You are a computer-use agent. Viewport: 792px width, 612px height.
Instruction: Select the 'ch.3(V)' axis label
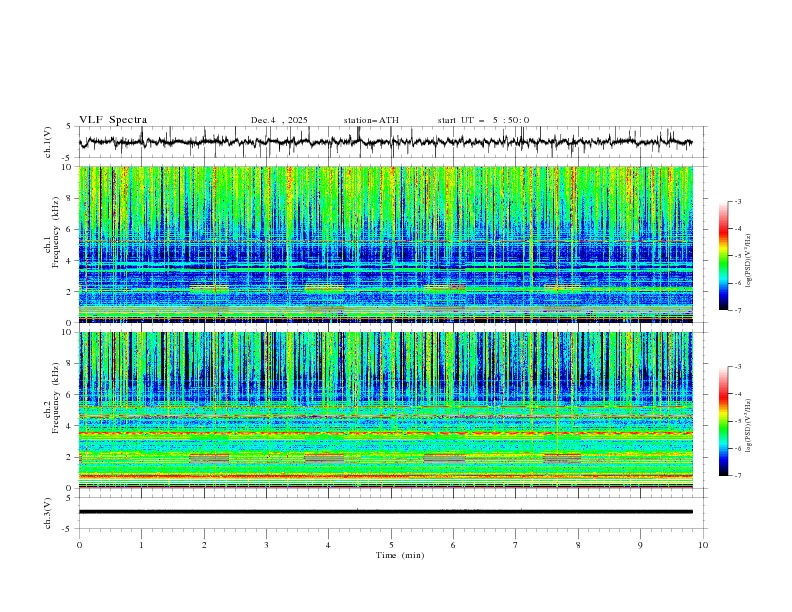point(48,513)
